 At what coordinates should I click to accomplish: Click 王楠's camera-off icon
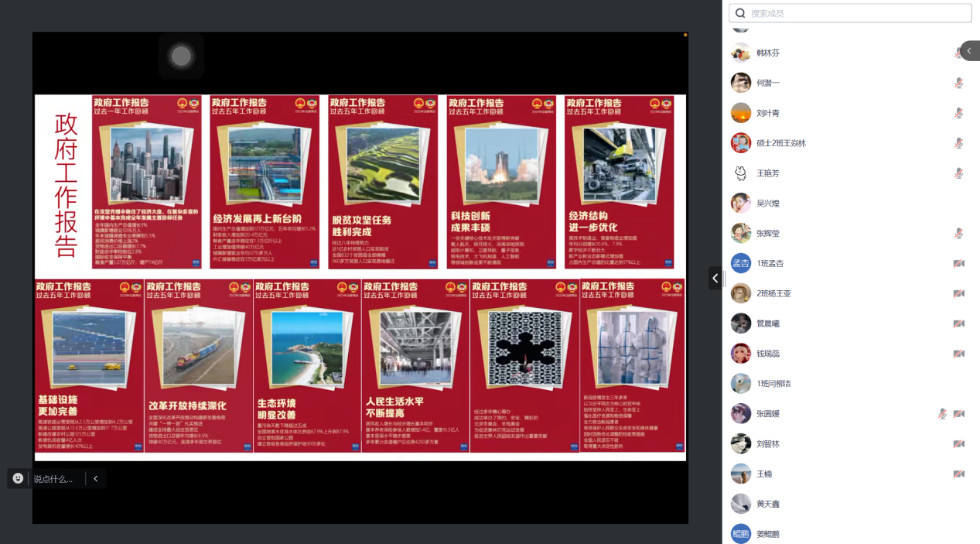[958, 474]
